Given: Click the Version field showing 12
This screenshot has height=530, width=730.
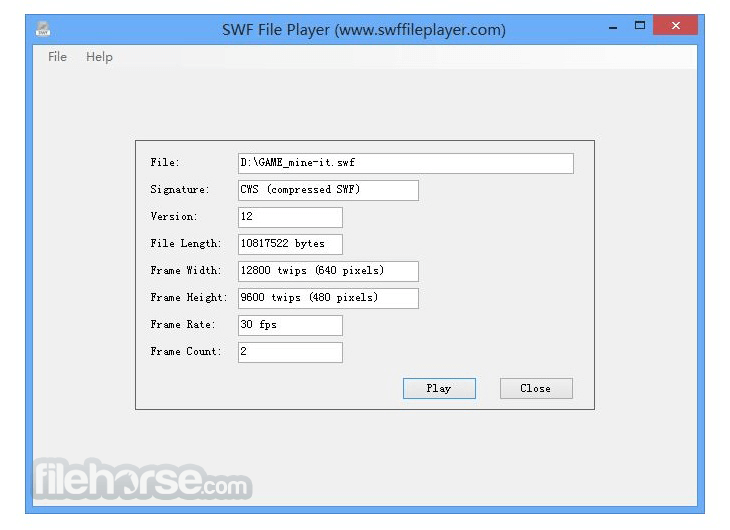Looking at the screenshot, I should (x=290, y=217).
